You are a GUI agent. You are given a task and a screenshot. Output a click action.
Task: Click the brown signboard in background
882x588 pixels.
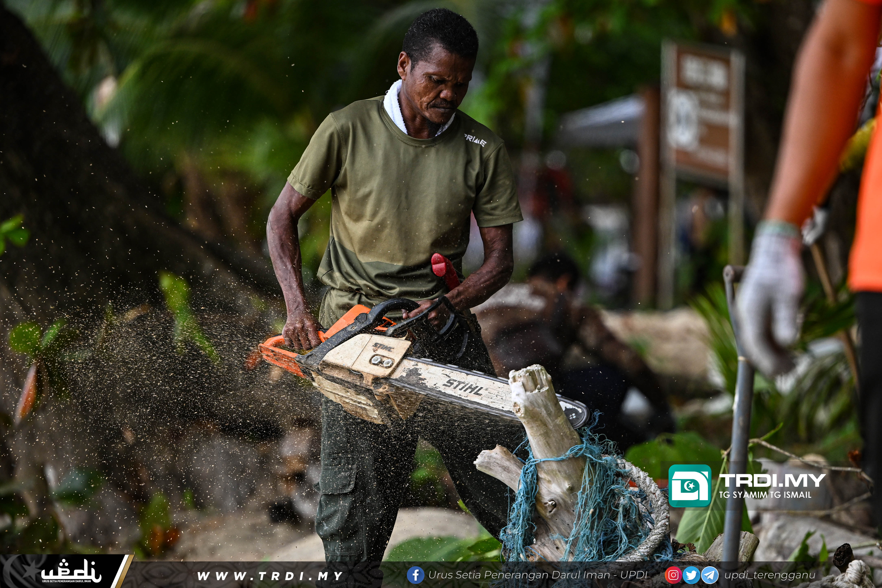click(x=702, y=112)
